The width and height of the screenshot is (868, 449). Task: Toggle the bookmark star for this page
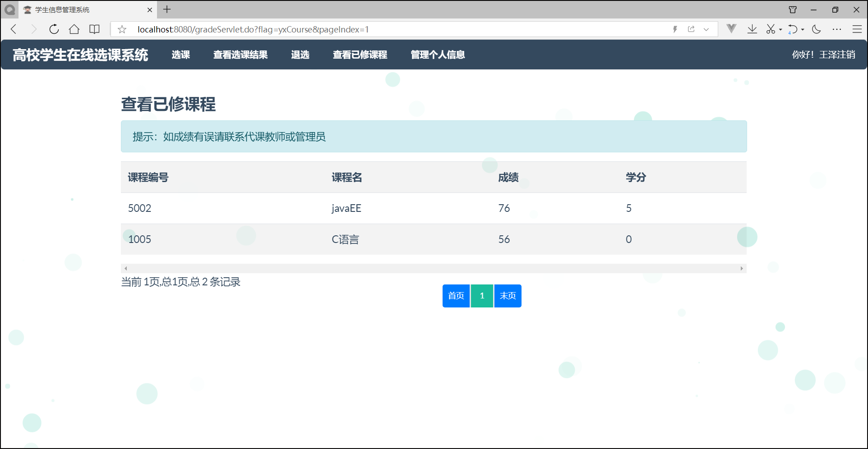click(x=122, y=29)
